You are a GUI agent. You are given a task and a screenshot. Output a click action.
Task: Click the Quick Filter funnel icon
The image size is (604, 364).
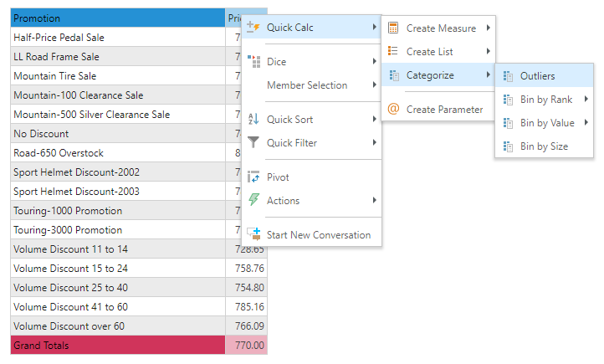click(x=254, y=143)
